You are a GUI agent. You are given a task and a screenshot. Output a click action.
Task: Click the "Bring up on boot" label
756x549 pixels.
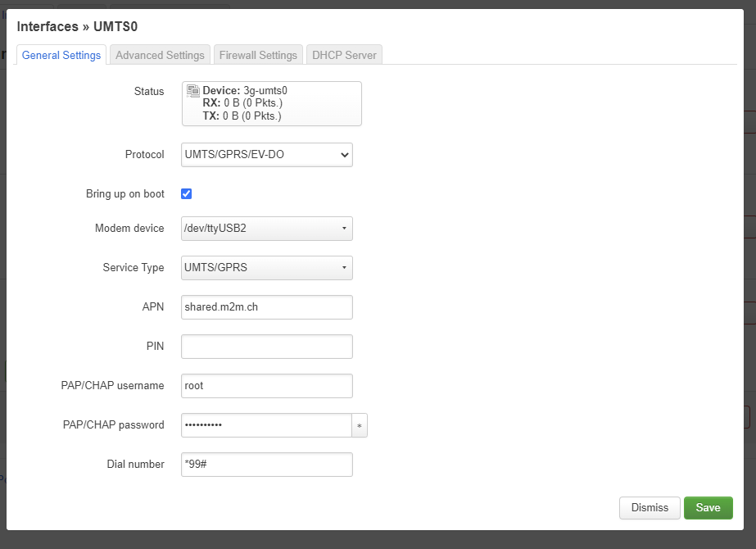coord(124,194)
